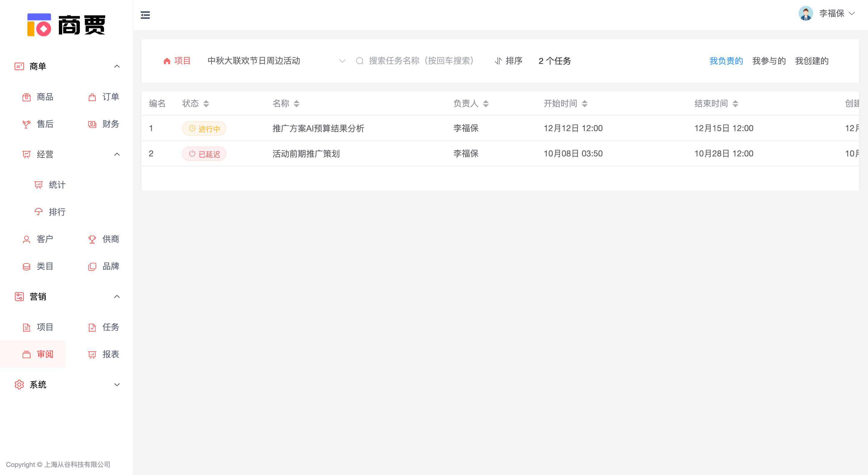This screenshot has height=475, width=868.
Task: Open 订单 via its bag icon
Action: tap(92, 97)
